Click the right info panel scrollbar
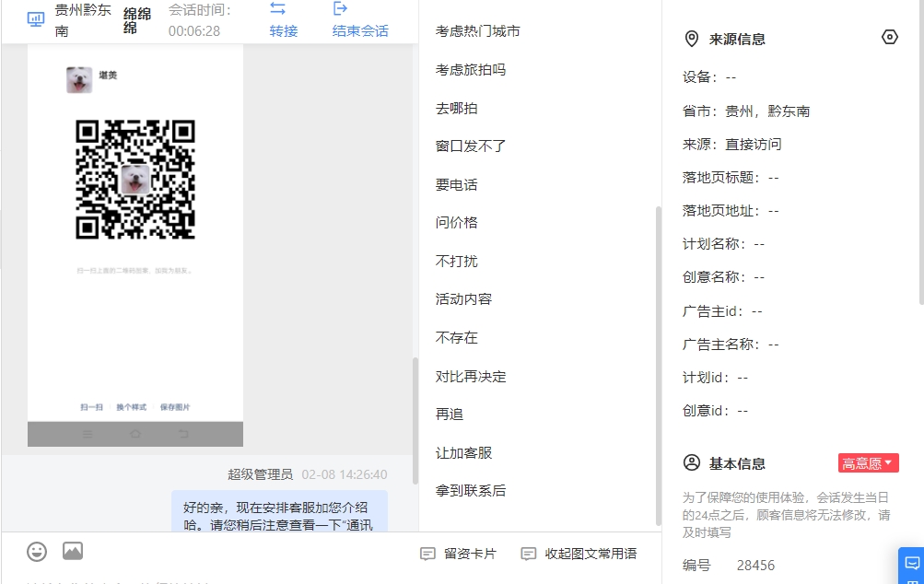The width and height of the screenshot is (924, 584). click(921, 153)
